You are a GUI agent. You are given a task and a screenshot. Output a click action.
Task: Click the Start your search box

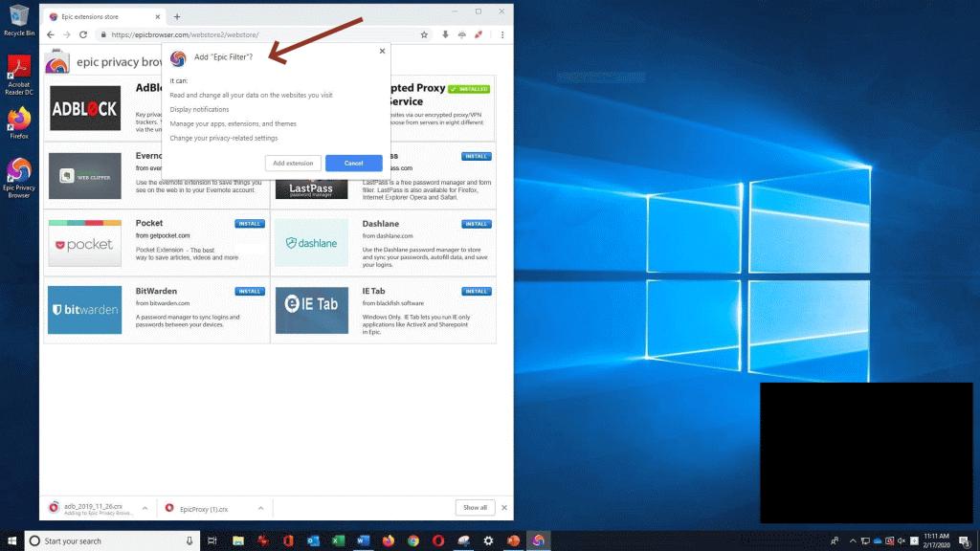113,541
